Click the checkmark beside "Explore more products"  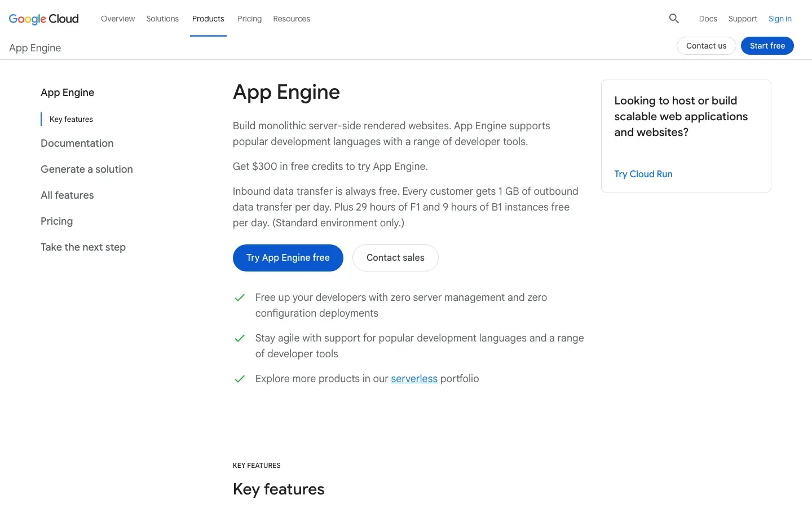pos(240,379)
